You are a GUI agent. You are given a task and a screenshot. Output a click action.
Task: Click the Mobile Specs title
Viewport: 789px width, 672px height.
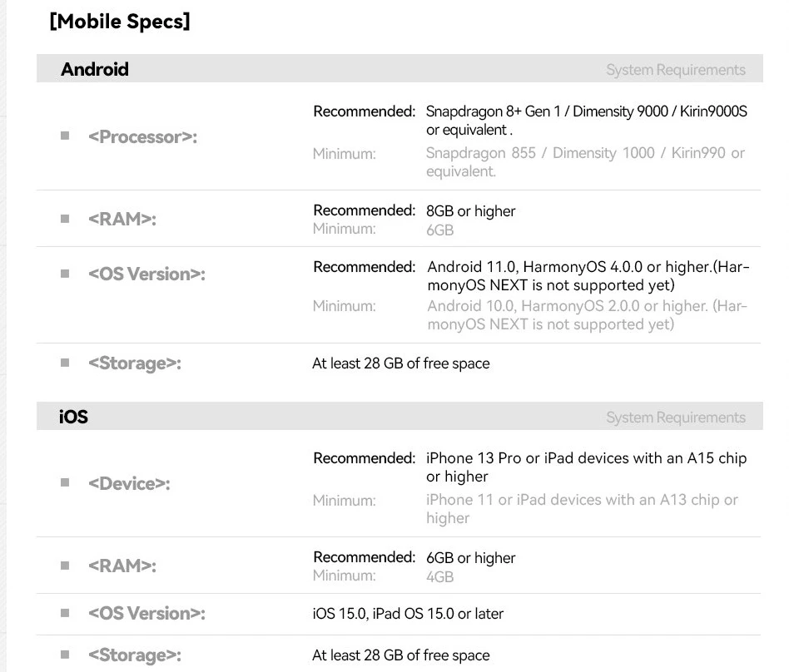tap(120, 22)
